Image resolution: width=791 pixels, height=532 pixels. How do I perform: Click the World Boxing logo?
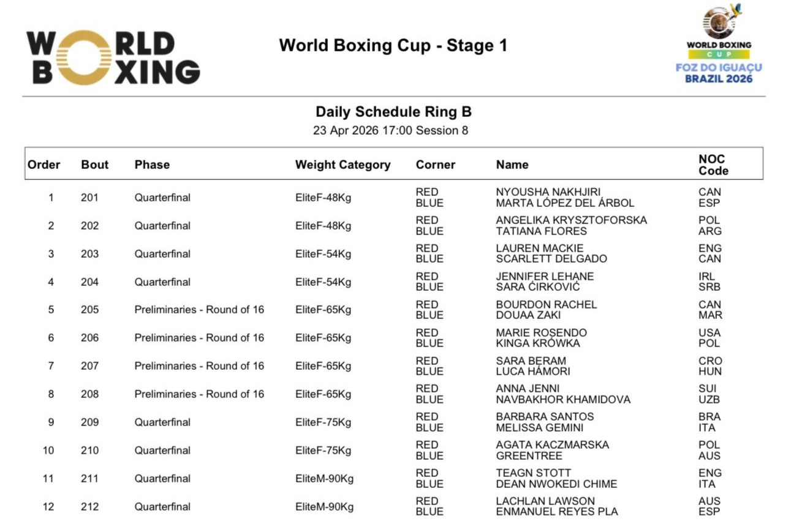[x=113, y=58]
